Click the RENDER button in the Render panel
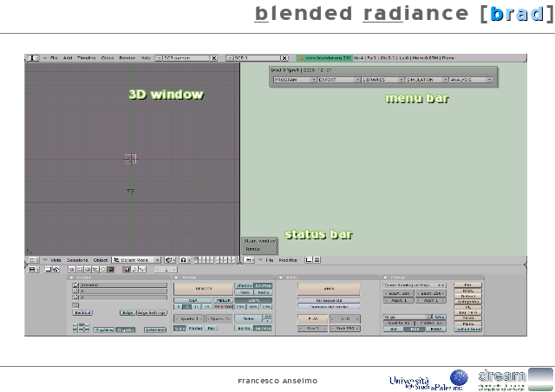The height and width of the screenshot is (392, 555). 203,288
